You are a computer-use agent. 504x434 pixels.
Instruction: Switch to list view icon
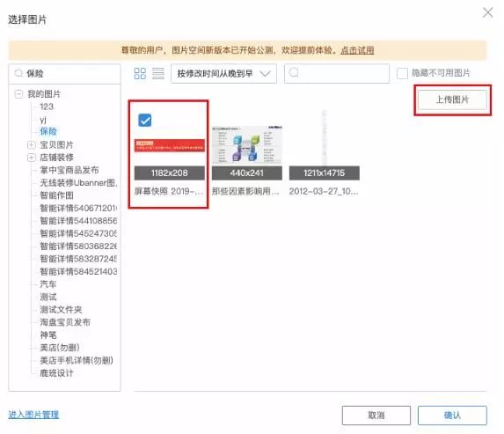(x=157, y=73)
